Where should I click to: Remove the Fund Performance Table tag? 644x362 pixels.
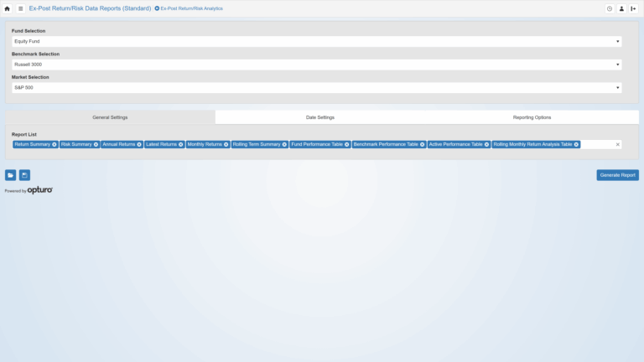(346, 144)
